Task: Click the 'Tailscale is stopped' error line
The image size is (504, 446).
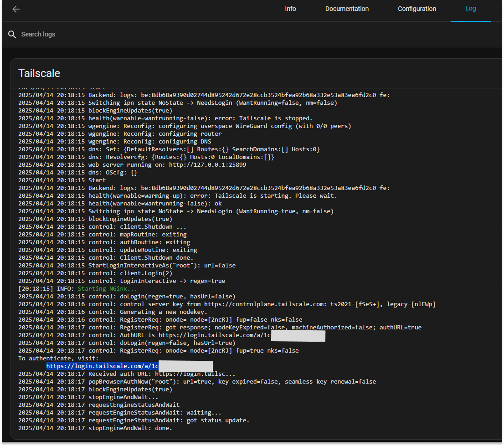Action: point(276,118)
